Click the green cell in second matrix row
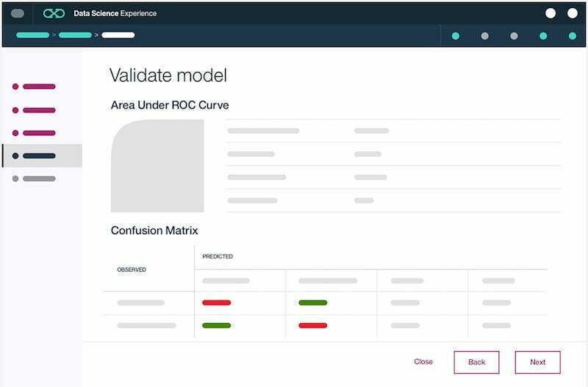 coord(216,325)
